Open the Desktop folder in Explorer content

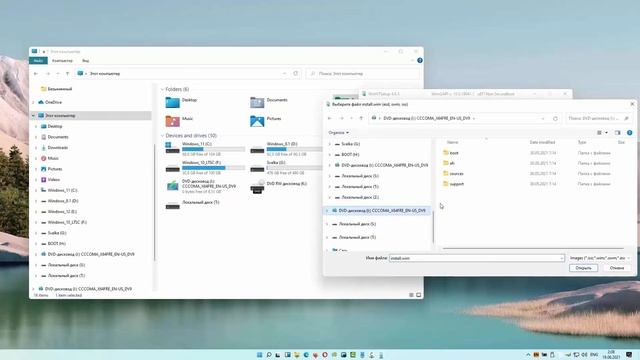click(x=181, y=102)
